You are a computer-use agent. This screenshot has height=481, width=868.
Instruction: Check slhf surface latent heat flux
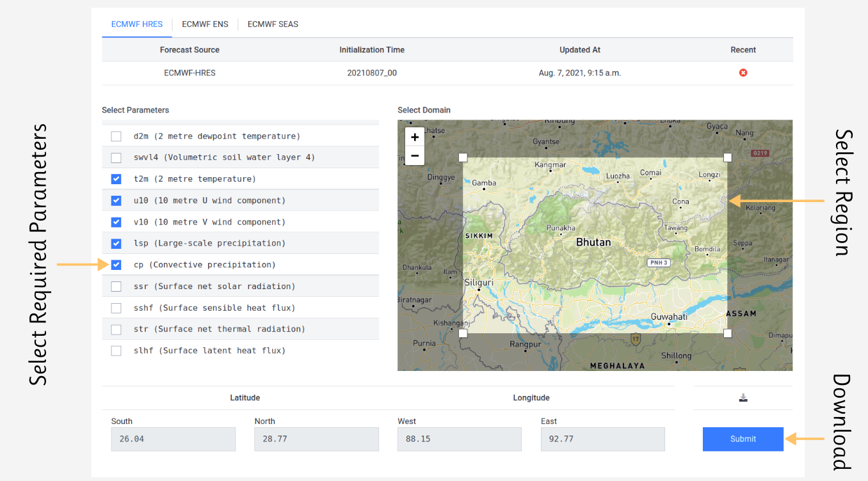[116, 351]
